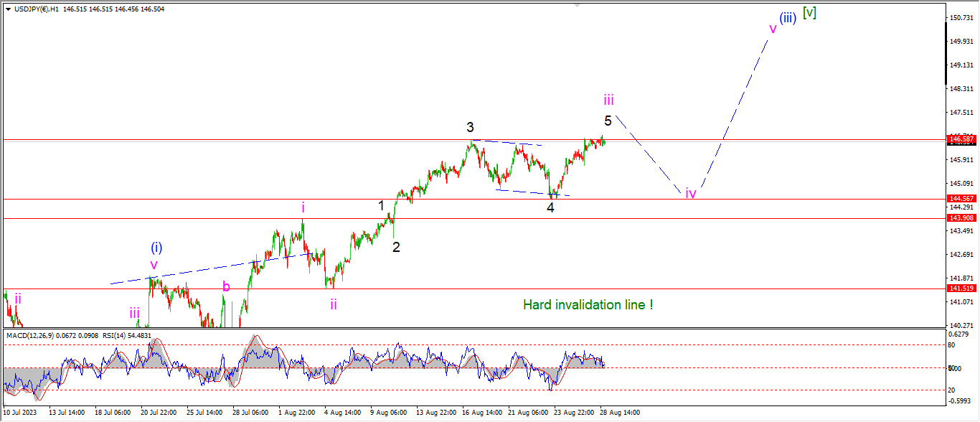Click the 145.091 price scale value

click(x=961, y=183)
